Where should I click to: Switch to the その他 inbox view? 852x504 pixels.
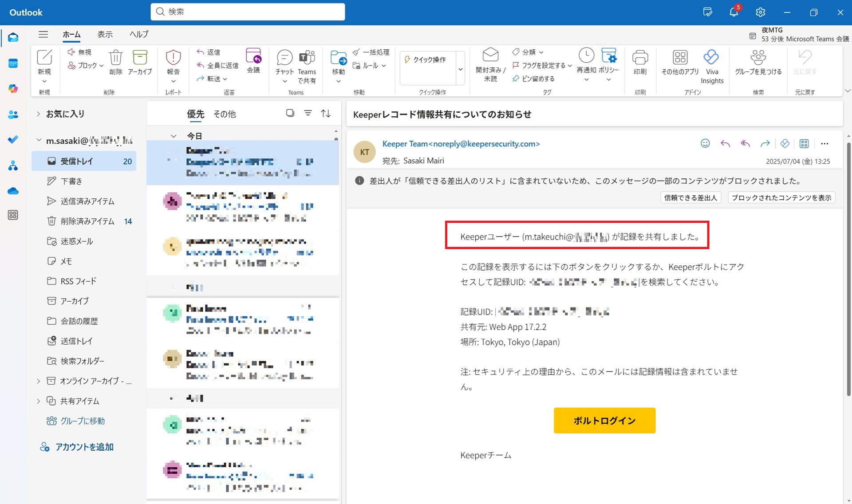(x=225, y=114)
